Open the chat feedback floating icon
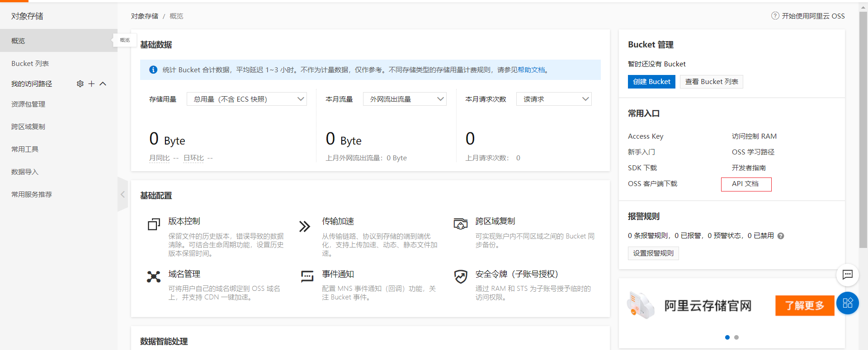The image size is (868, 350). 848,275
